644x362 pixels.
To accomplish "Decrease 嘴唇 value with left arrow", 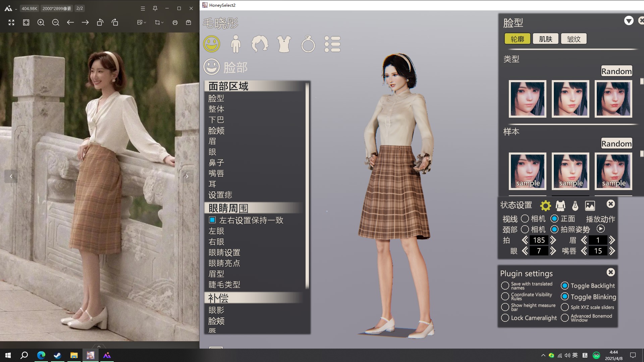I will tap(584, 251).
